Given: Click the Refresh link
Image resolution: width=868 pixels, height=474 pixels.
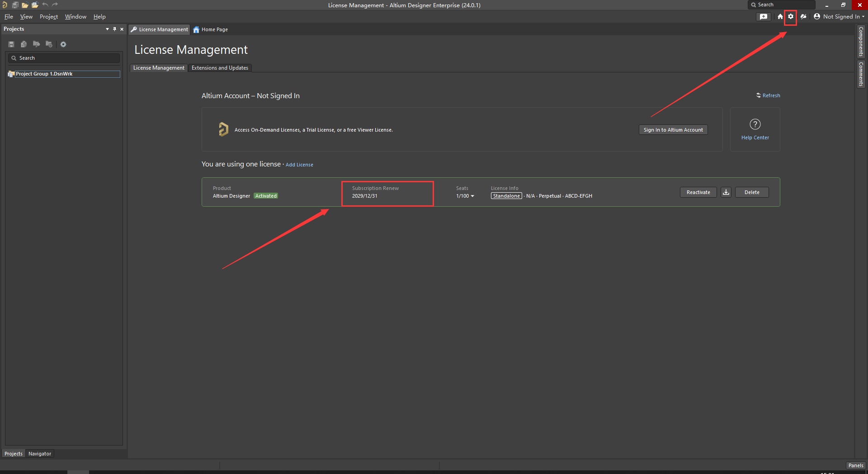Looking at the screenshot, I should coord(768,95).
